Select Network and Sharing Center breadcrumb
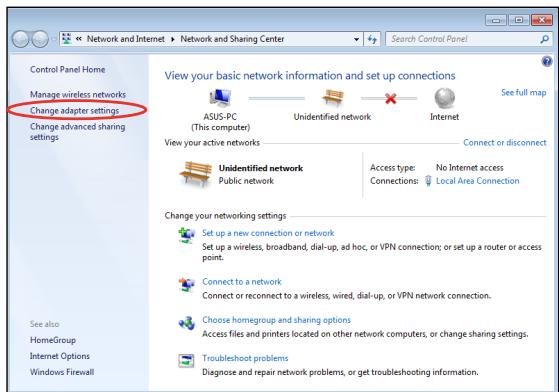The height and width of the screenshot is (392, 559). (x=232, y=39)
